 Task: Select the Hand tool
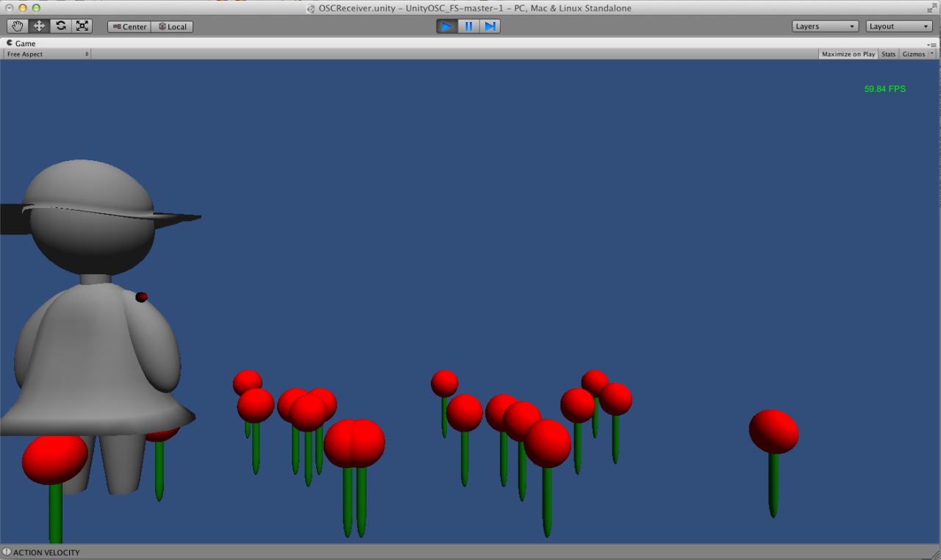pyautogui.click(x=18, y=26)
